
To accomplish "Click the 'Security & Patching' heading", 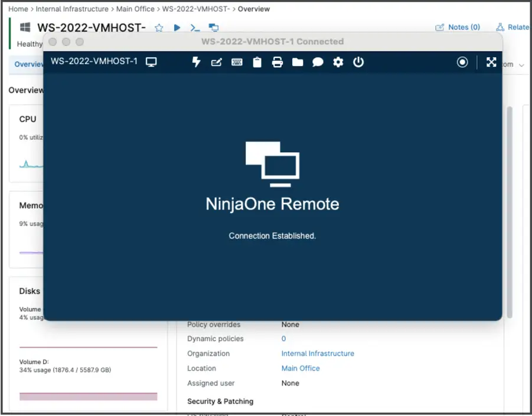I will click(220, 401).
